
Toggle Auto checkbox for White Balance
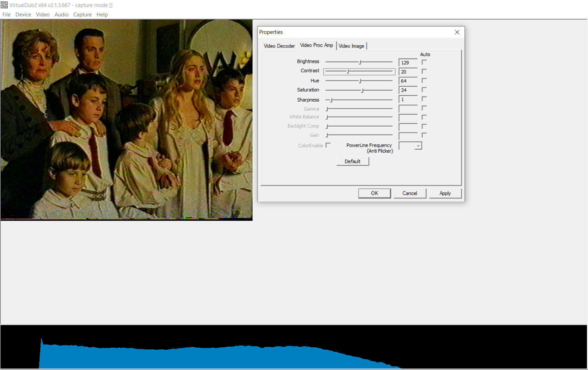pos(424,117)
